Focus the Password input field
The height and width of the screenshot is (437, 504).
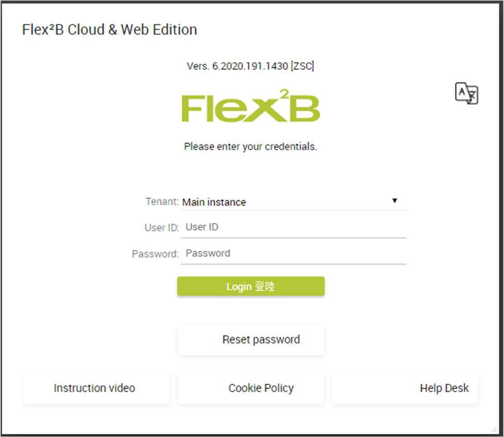[293, 254]
